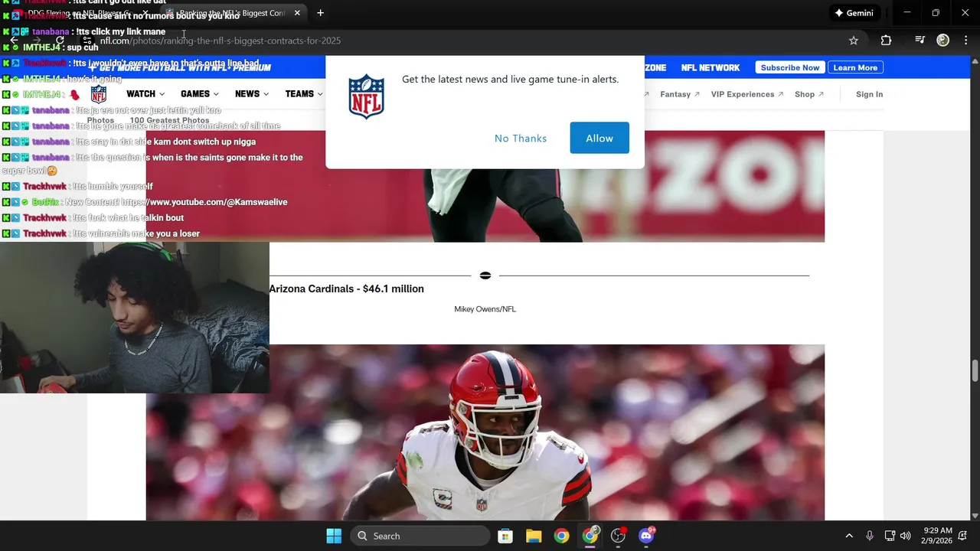The height and width of the screenshot is (551, 980).
Task: Open the Chrome extensions puzzle icon
Action: pyautogui.click(x=886, y=41)
